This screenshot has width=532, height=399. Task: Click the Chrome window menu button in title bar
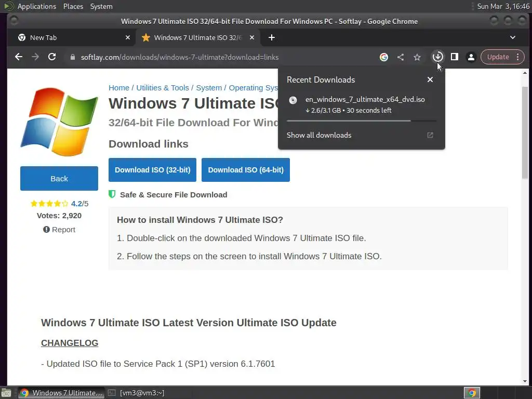point(14,21)
